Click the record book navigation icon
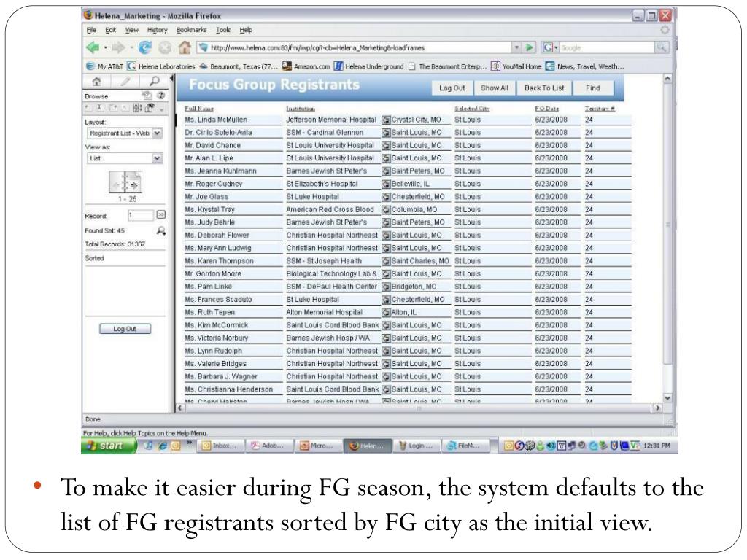 click(125, 182)
